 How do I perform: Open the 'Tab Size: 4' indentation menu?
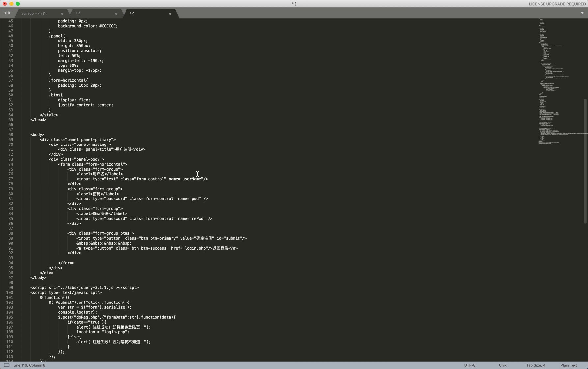pos(536,365)
